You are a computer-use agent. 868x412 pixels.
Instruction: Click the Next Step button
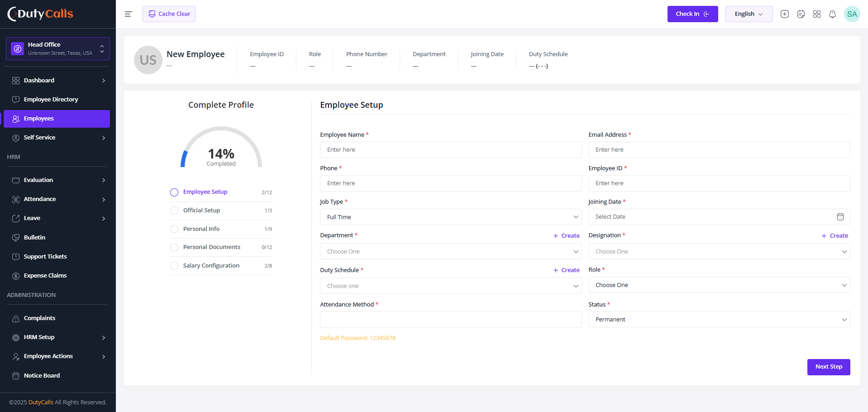(828, 367)
